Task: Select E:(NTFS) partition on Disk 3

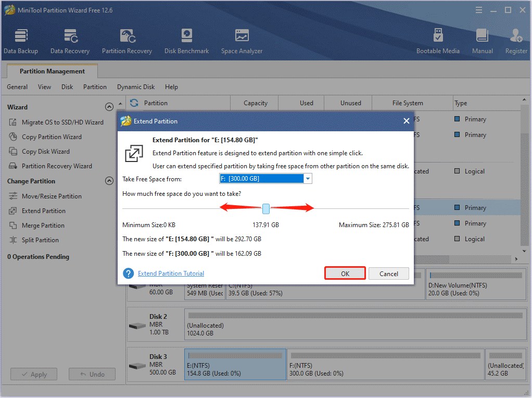Action: pyautogui.click(x=235, y=364)
